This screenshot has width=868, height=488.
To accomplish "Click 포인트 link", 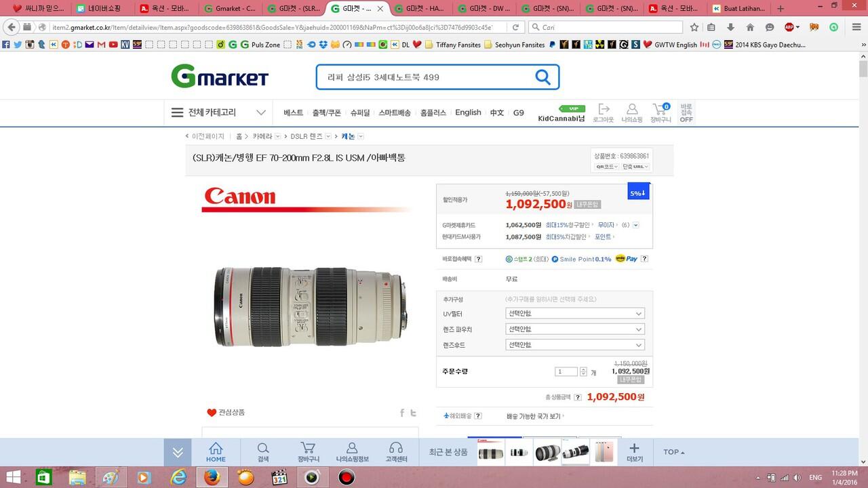I will 603,237.
